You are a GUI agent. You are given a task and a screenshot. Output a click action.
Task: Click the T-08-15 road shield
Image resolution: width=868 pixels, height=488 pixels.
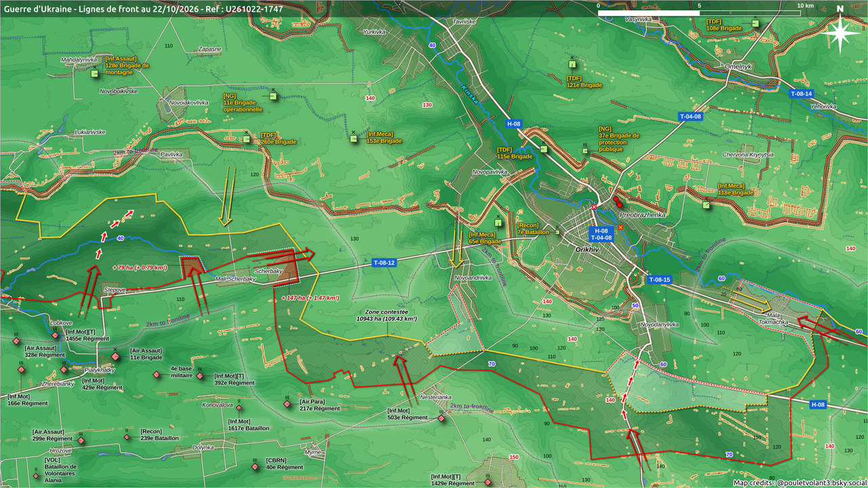[x=659, y=280]
